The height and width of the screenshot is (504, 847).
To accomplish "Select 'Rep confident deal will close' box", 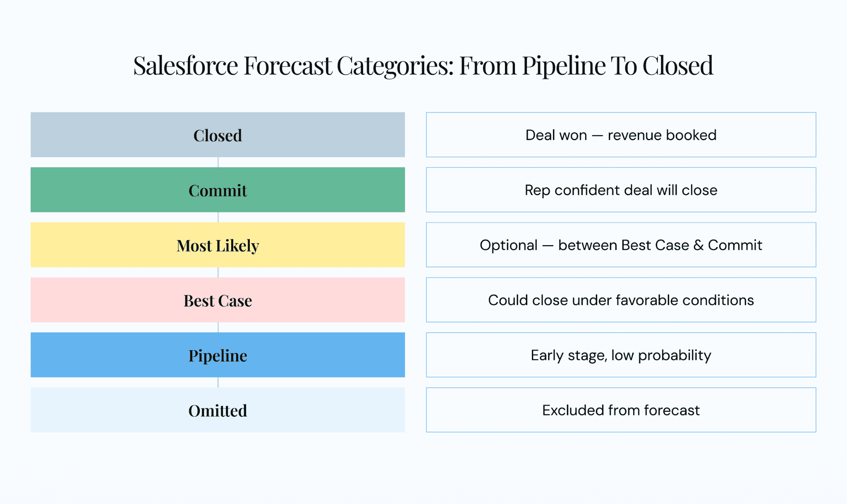I will [621, 190].
